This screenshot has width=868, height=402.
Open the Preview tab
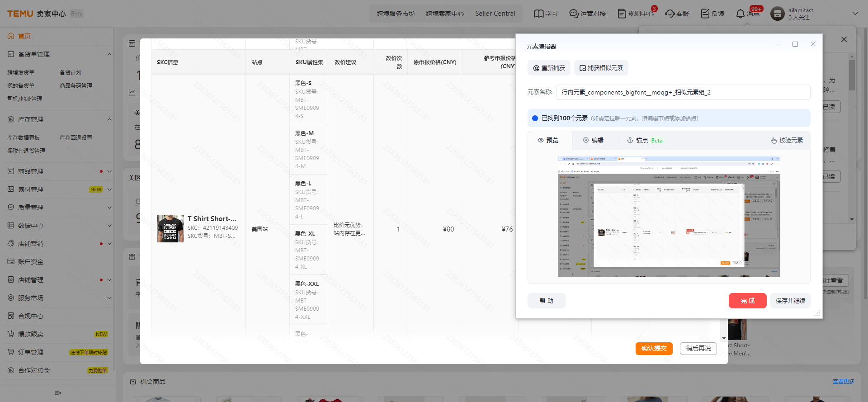tap(548, 141)
